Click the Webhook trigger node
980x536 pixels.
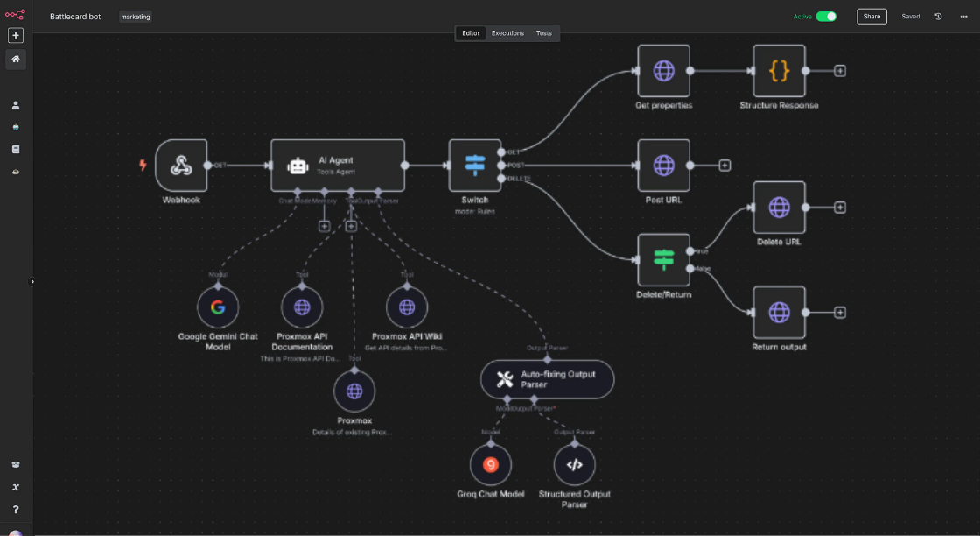coord(182,165)
